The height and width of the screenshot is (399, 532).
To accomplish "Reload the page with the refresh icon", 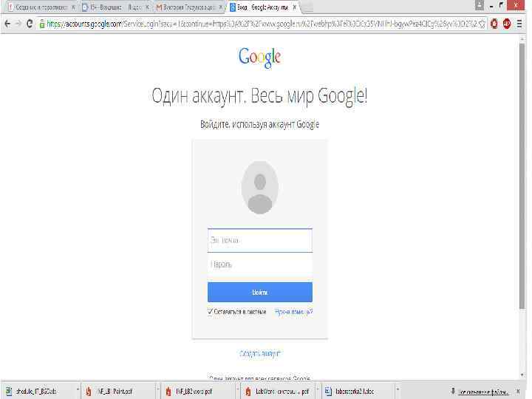I will 30,24.
